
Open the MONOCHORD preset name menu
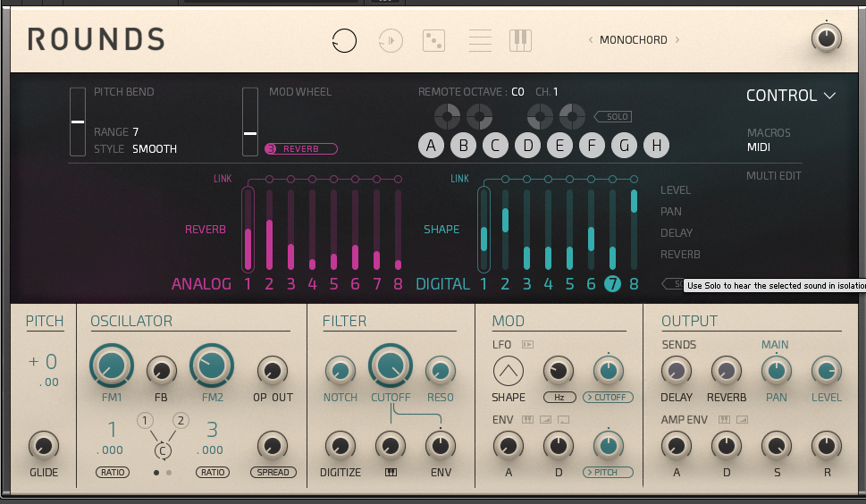point(634,39)
